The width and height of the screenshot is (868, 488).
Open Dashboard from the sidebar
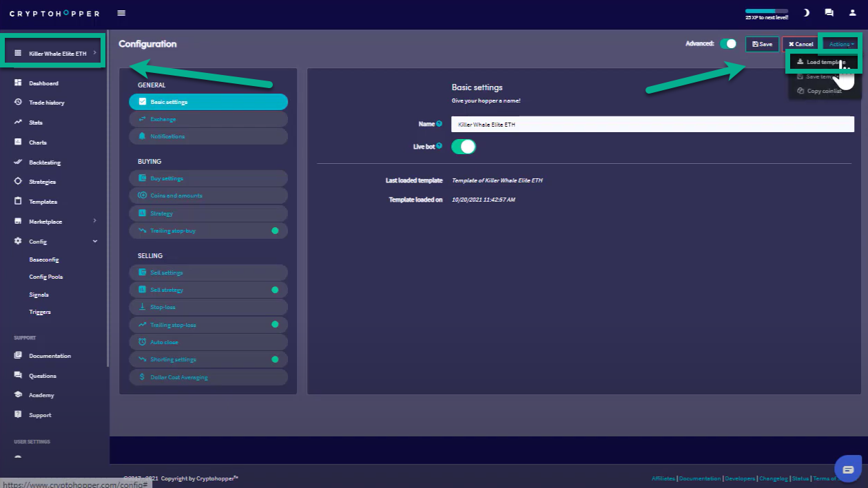pos(43,83)
